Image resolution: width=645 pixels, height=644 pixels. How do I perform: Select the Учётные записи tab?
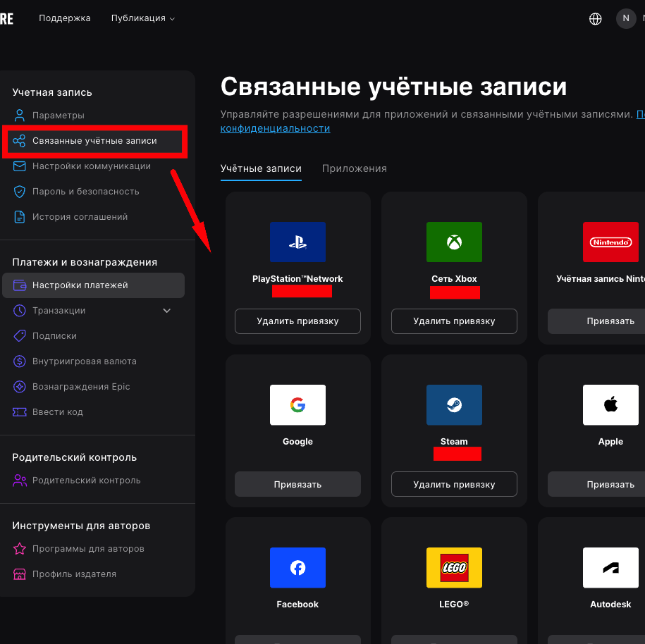click(x=261, y=168)
